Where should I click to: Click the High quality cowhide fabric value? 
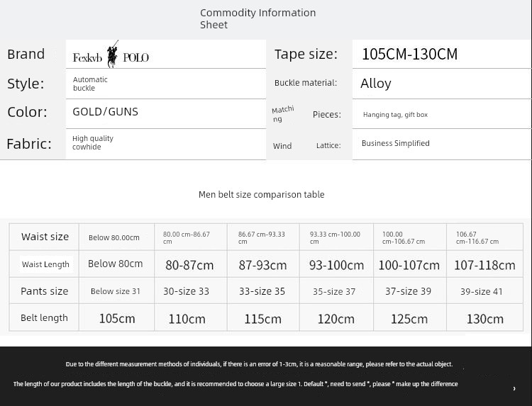tap(92, 142)
